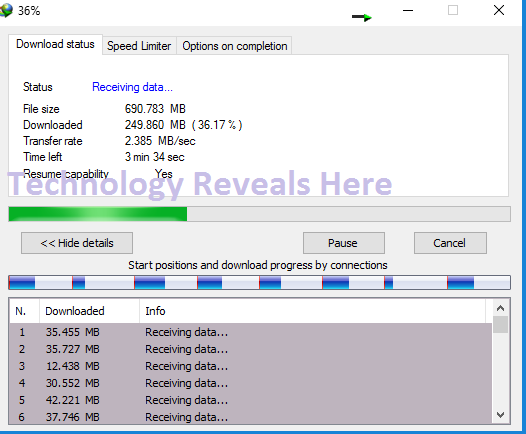Click the file size value 690.783 MB

pos(155,109)
